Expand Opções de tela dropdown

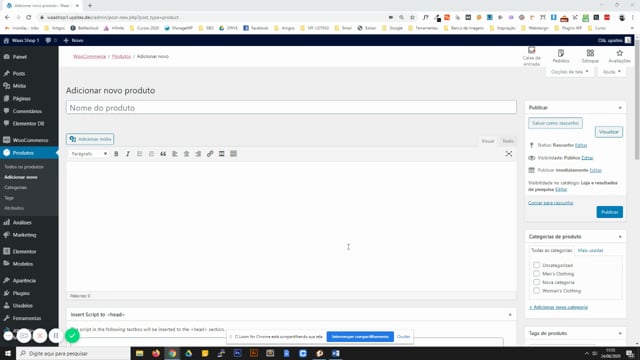click(569, 72)
